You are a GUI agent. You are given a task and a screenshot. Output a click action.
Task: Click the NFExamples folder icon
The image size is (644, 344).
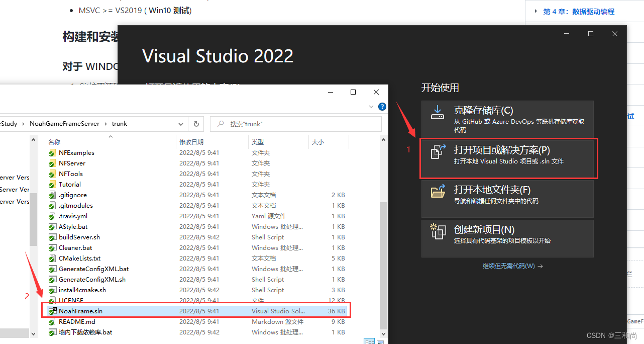click(x=52, y=153)
